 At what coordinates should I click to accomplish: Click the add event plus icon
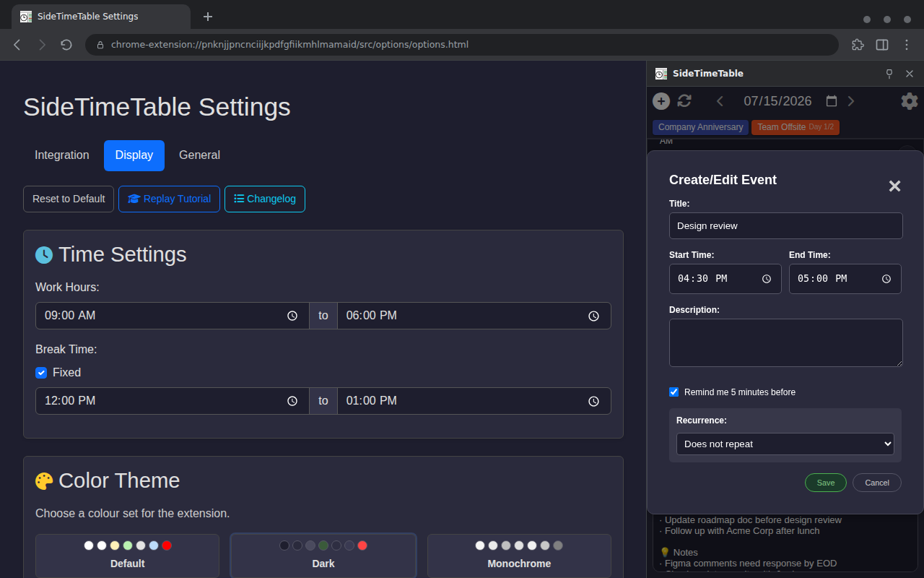click(661, 101)
